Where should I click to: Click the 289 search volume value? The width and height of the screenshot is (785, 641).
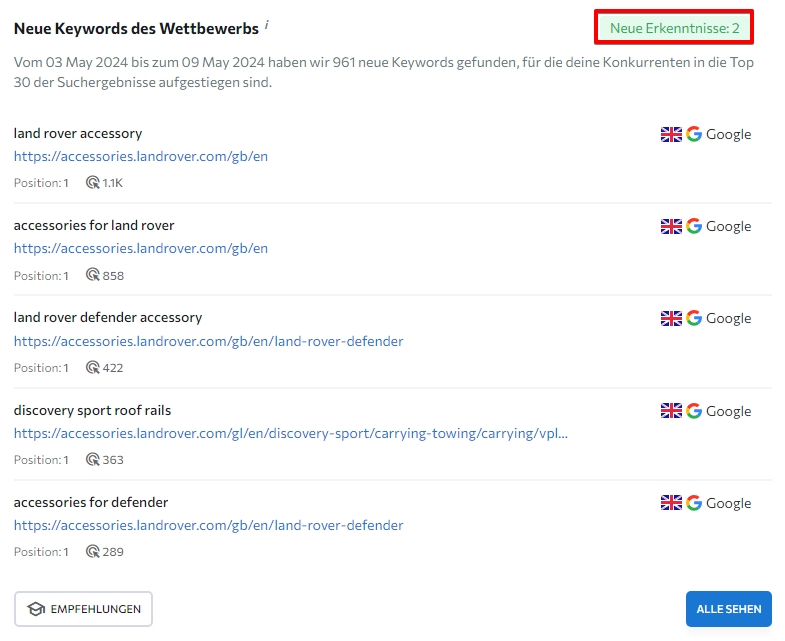113,552
